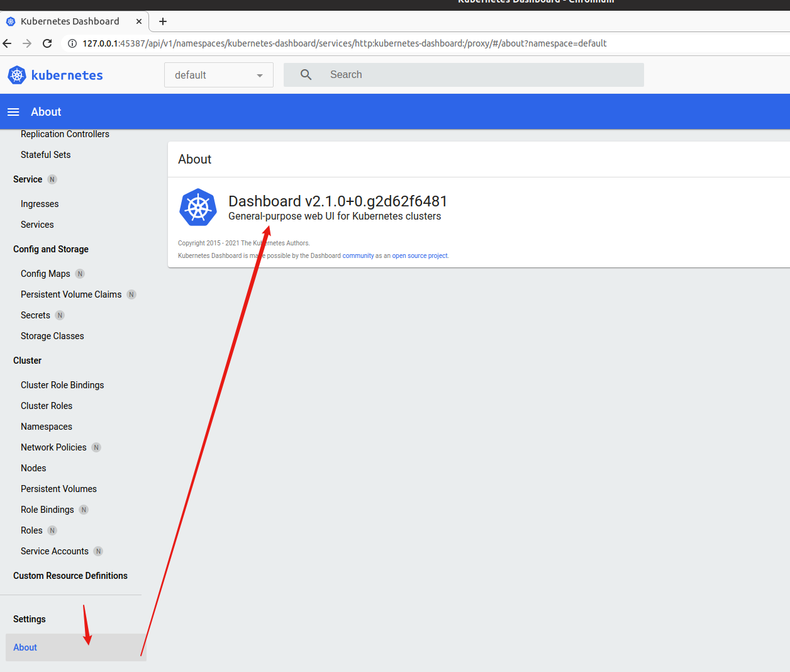Open Network Policies page
This screenshot has width=790, height=672.
[x=53, y=447]
